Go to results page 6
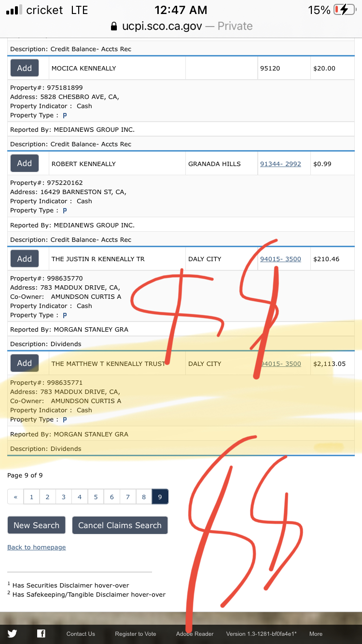362x644 pixels. point(111,497)
